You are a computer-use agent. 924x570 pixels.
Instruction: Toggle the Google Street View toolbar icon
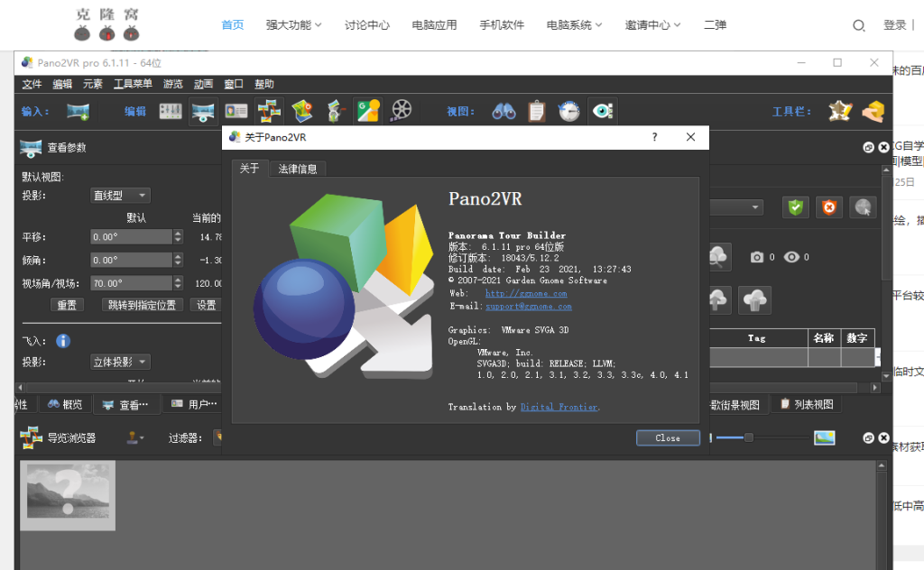(368, 111)
